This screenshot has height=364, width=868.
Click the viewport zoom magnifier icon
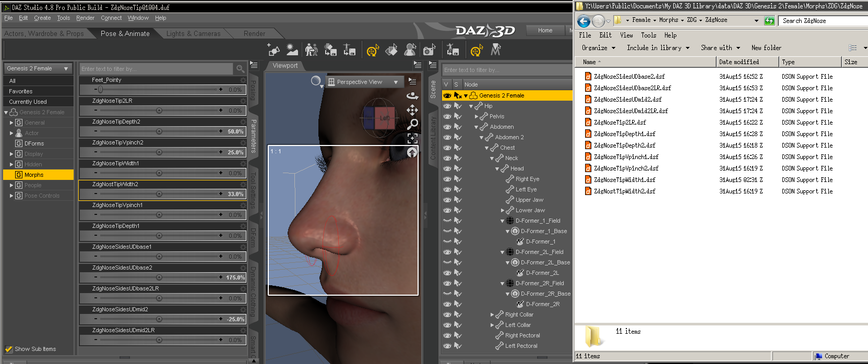[412, 124]
